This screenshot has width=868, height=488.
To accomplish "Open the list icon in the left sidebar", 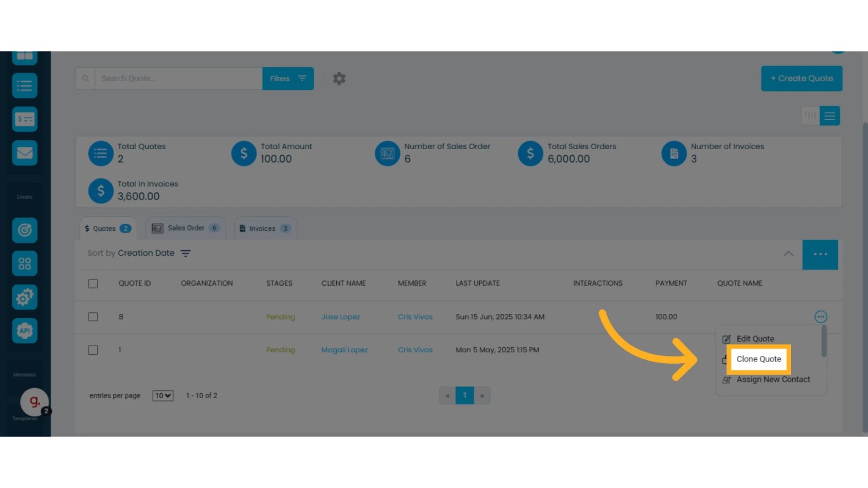I will (25, 86).
